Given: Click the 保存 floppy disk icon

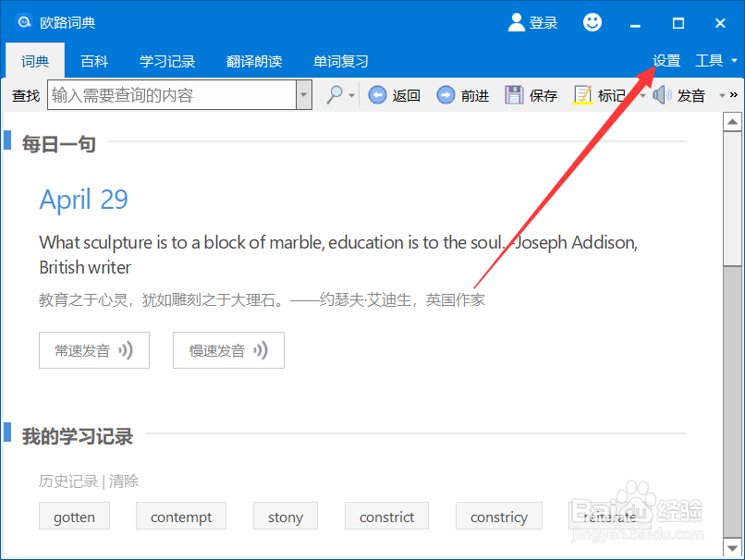Looking at the screenshot, I should coord(514,95).
